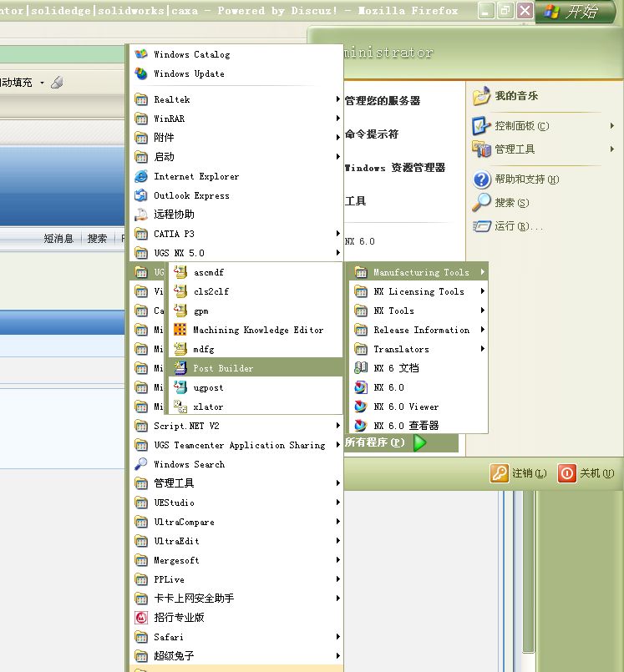Click the eraser icon beside 自动填充
Image resolution: width=624 pixels, height=672 pixels.
(58, 83)
